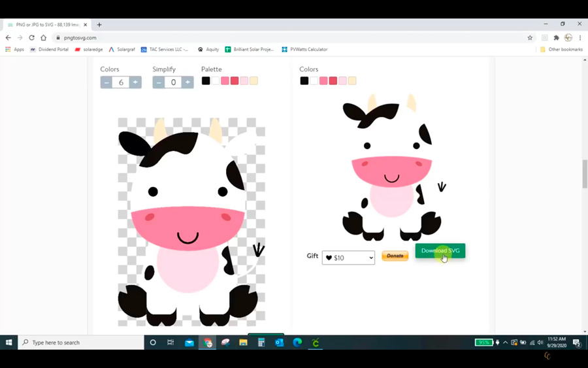
Task: Open Cortana from the taskbar circle
Action: click(153, 342)
